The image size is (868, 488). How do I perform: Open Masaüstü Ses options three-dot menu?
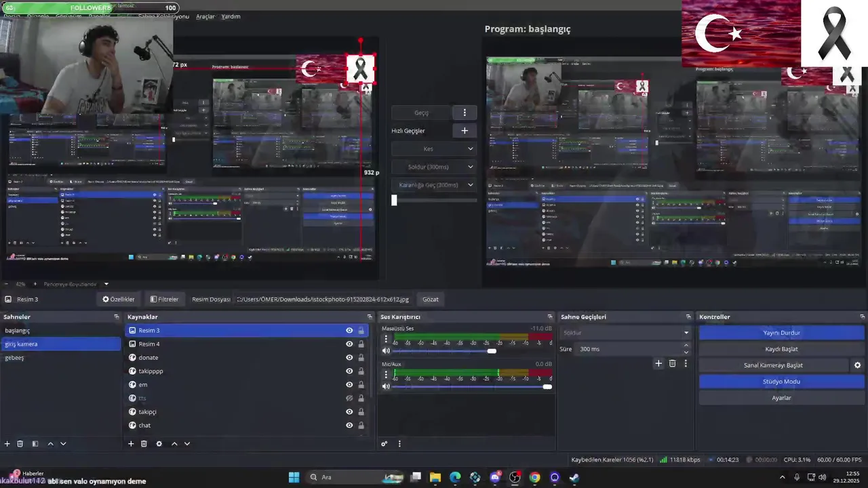pos(386,339)
